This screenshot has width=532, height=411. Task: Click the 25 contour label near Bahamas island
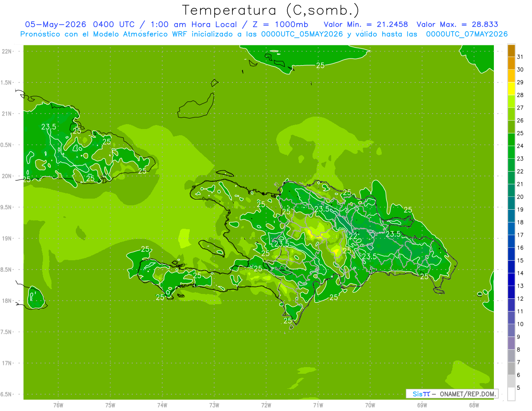[320, 65]
